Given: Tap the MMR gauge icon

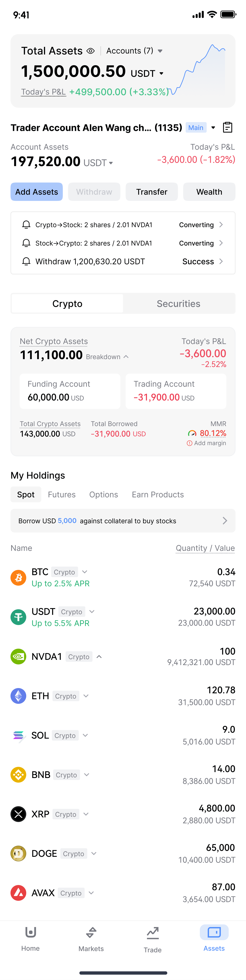Looking at the screenshot, I should pyautogui.click(x=192, y=433).
